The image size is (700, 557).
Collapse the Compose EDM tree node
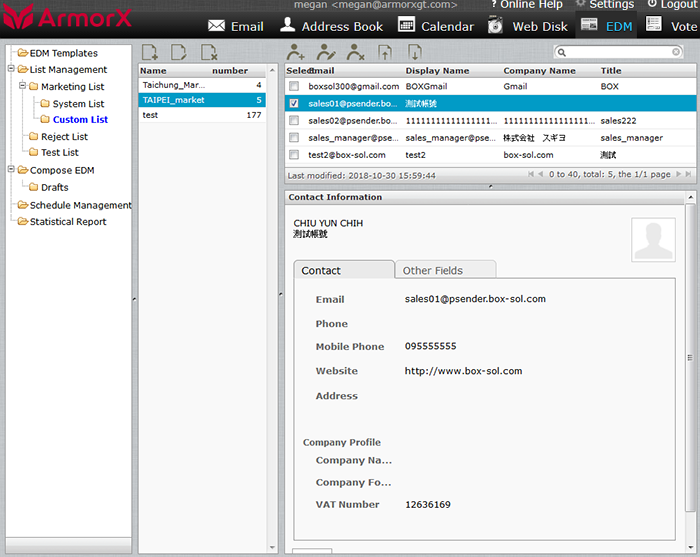pyautogui.click(x=11, y=171)
